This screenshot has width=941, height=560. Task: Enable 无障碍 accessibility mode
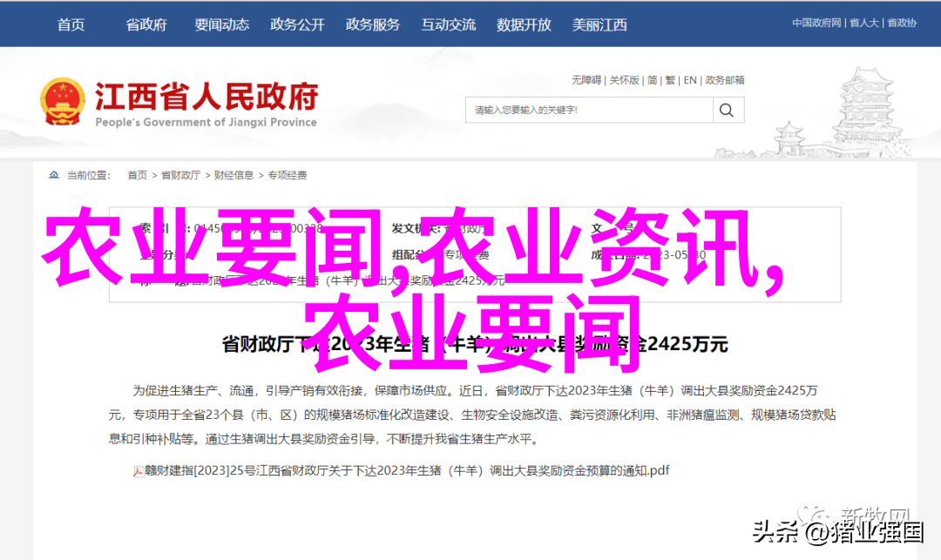point(586,80)
